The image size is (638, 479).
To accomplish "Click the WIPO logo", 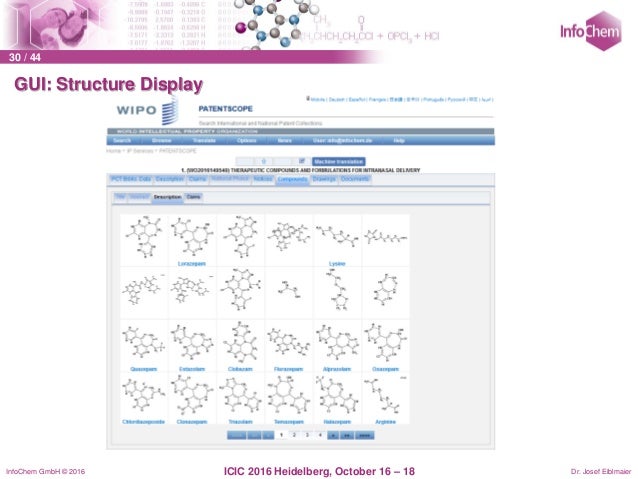I will coord(147,110).
